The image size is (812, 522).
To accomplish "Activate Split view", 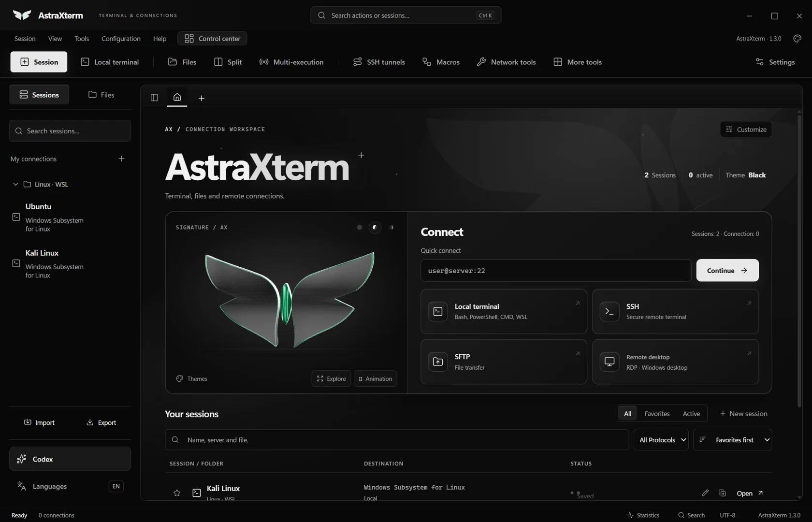I will click(228, 62).
